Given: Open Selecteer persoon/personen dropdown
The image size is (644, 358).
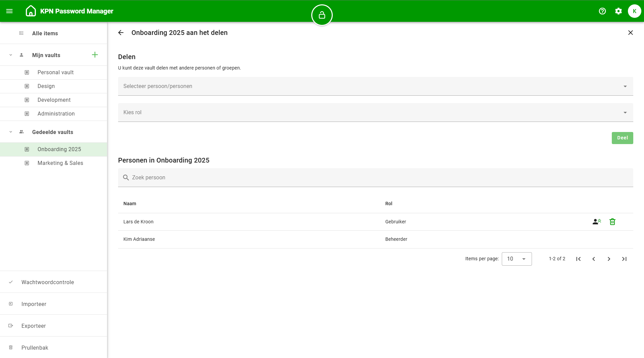Looking at the screenshot, I should pos(375,86).
